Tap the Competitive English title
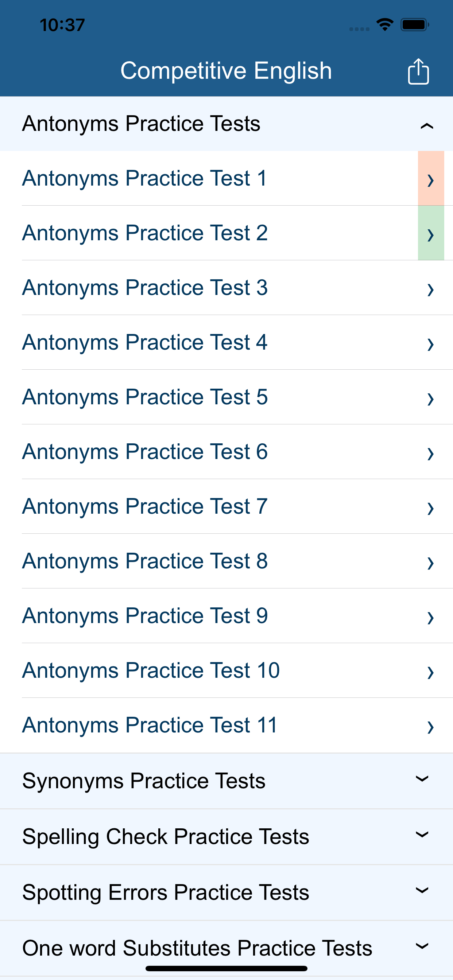453x980 pixels. click(226, 71)
